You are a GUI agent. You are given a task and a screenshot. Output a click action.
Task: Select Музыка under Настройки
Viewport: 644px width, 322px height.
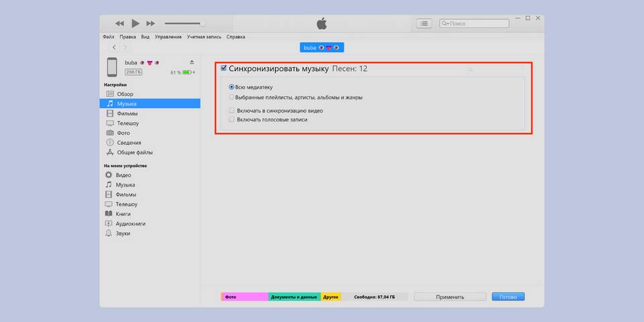(150, 103)
